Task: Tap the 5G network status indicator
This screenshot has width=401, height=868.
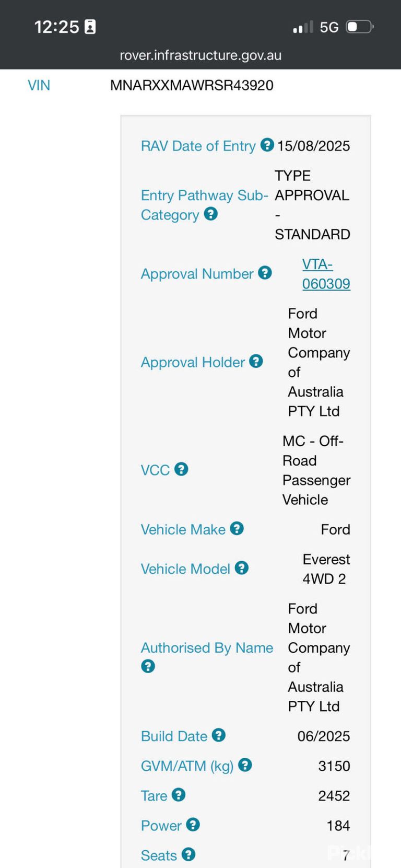Action: 329,27
